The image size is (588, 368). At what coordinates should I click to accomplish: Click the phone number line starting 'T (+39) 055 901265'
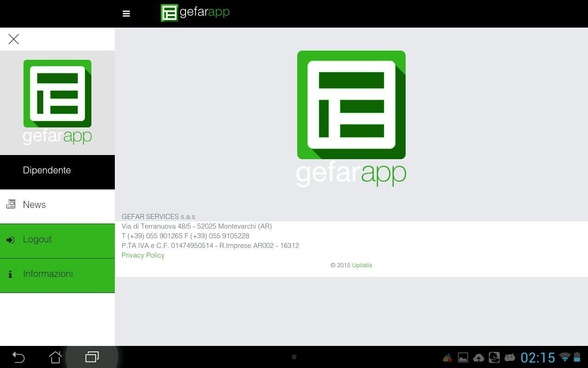tap(186, 236)
